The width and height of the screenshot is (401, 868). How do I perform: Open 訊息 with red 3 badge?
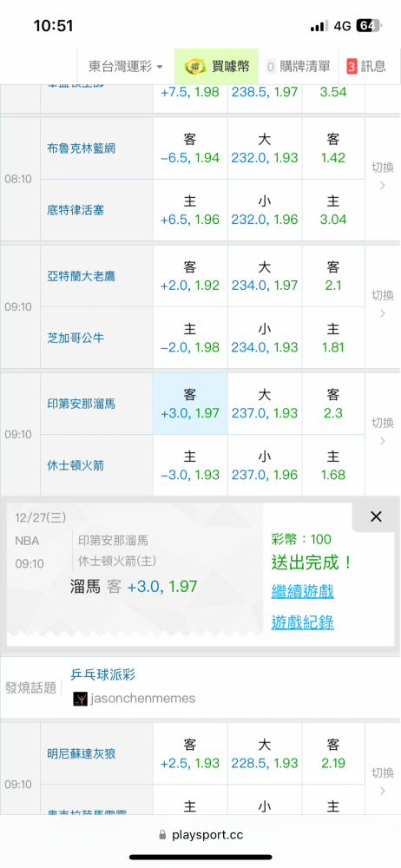coord(366,67)
